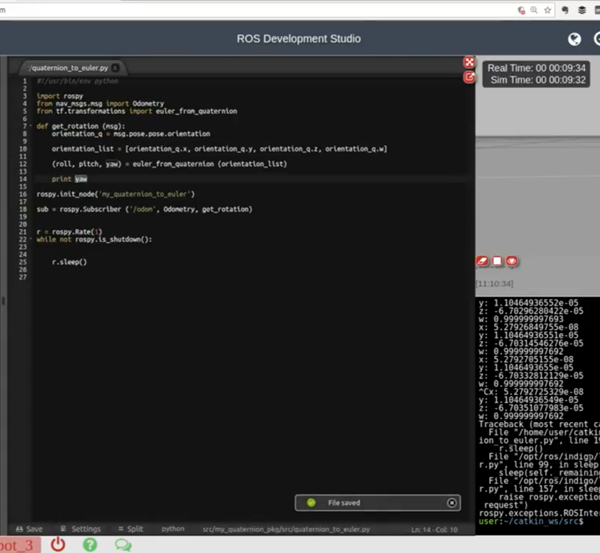Click the euler_from_quaternion call line
This screenshot has width=600, height=553.
click(x=169, y=164)
